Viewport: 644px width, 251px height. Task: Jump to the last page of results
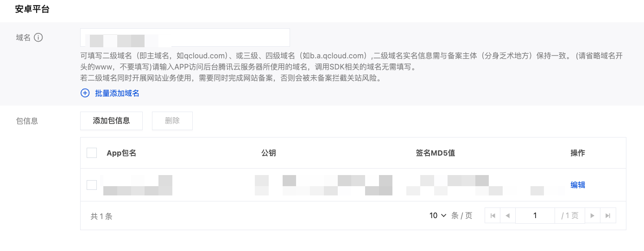(x=608, y=215)
